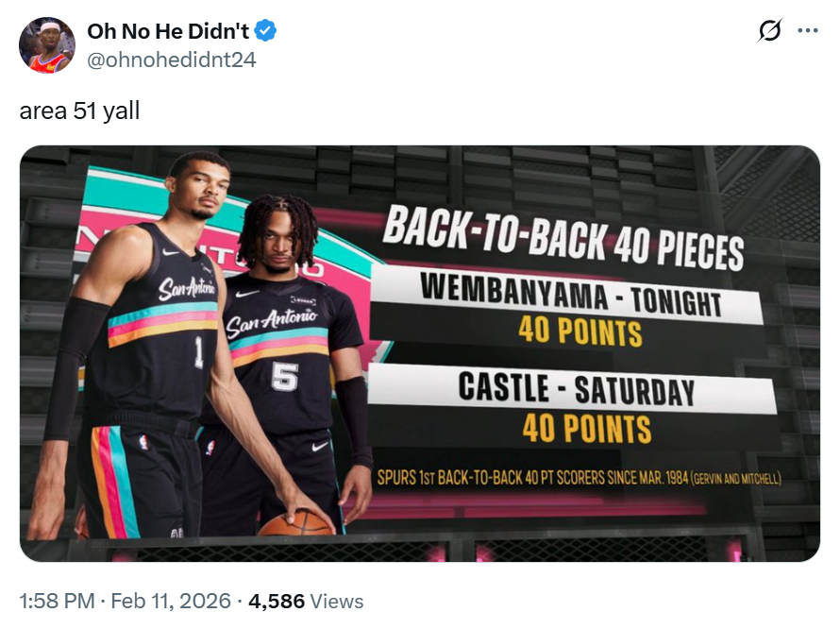The width and height of the screenshot is (840, 629).
Task: Click the Spurs 1984 stat footer text
Action: click(579, 478)
